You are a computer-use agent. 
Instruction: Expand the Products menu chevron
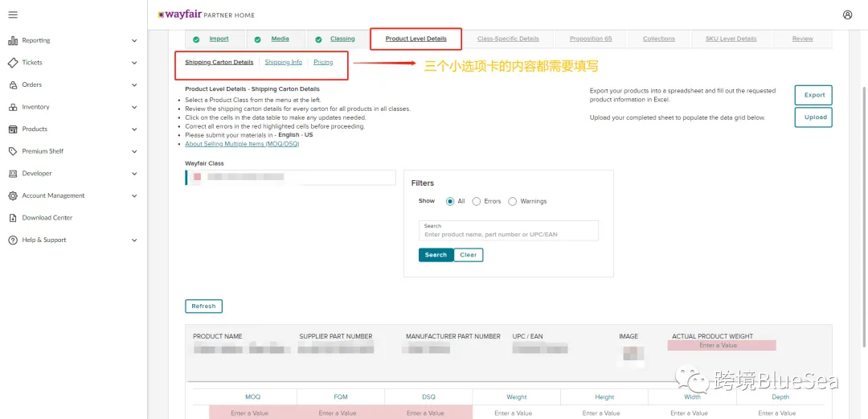tap(134, 129)
